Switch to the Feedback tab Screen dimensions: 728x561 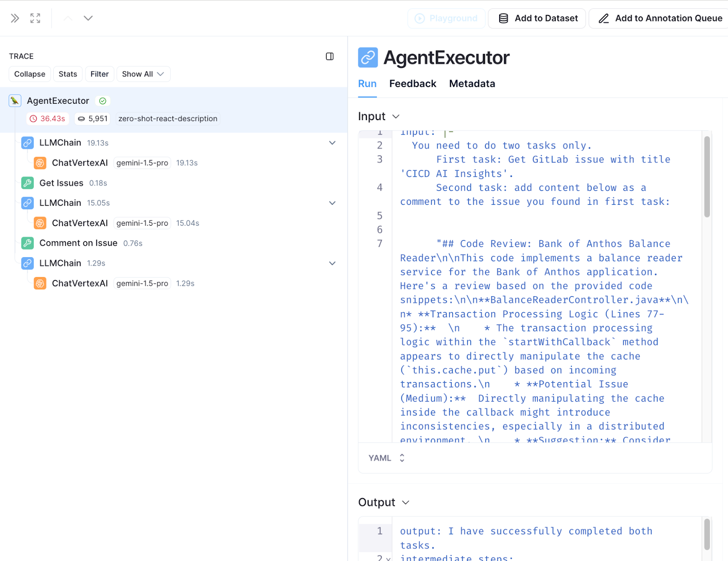pyautogui.click(x=412, y=84)
